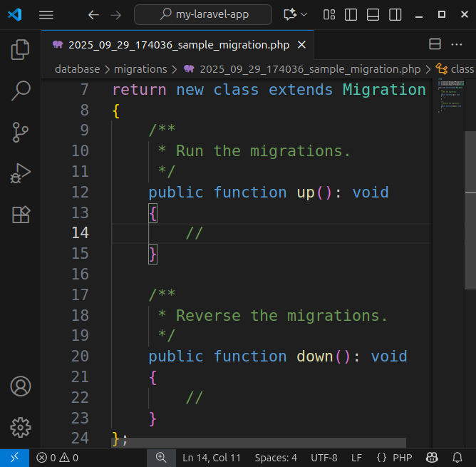This screenshot has width=476, height=467.
Task: Open the application hamburger menu
Action: pos(46,14)
